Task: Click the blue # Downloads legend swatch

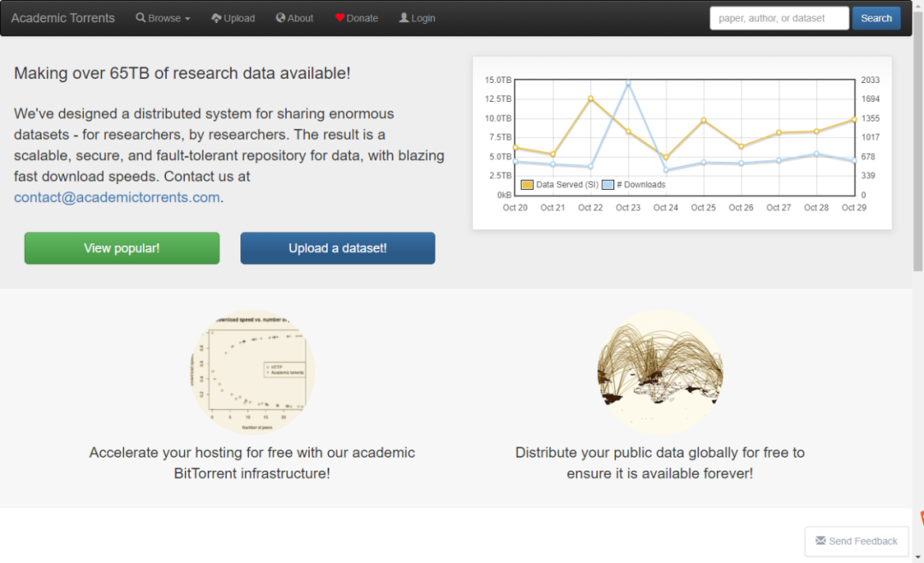Action: 607,185
